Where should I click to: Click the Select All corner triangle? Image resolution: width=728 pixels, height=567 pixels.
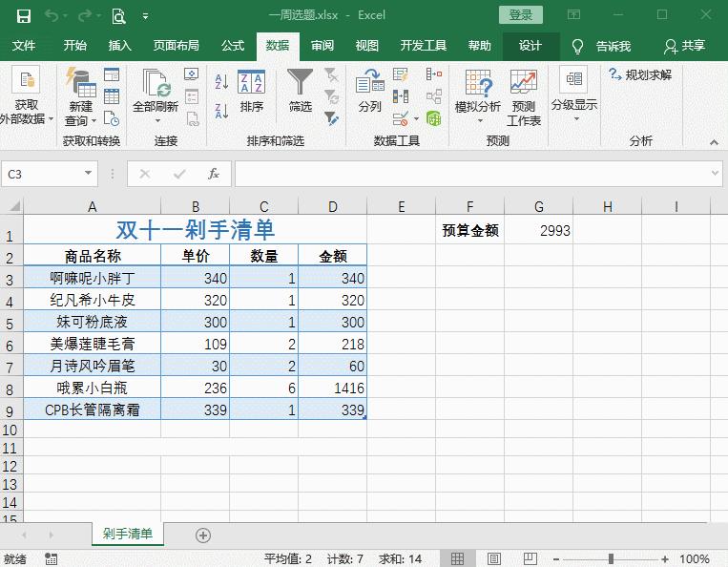pos(15,206)
